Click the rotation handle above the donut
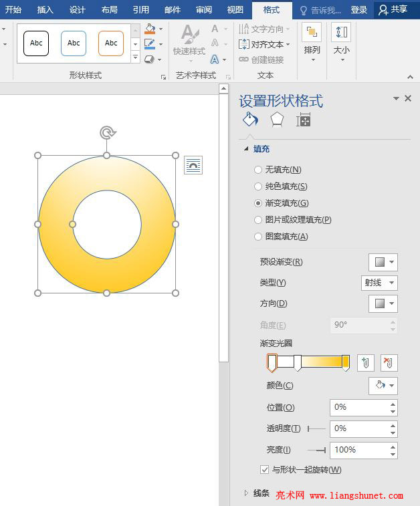 107,132
